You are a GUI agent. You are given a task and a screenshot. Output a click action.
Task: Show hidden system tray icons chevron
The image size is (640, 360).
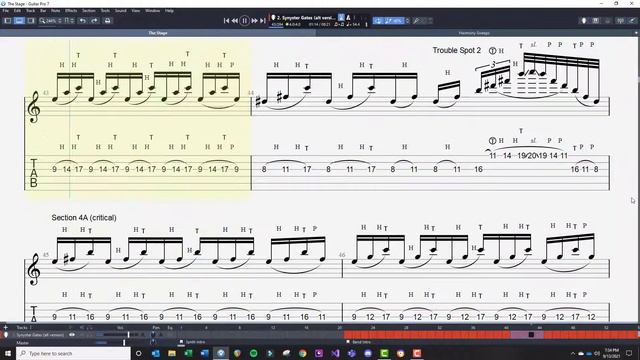(x=573, y=353)
